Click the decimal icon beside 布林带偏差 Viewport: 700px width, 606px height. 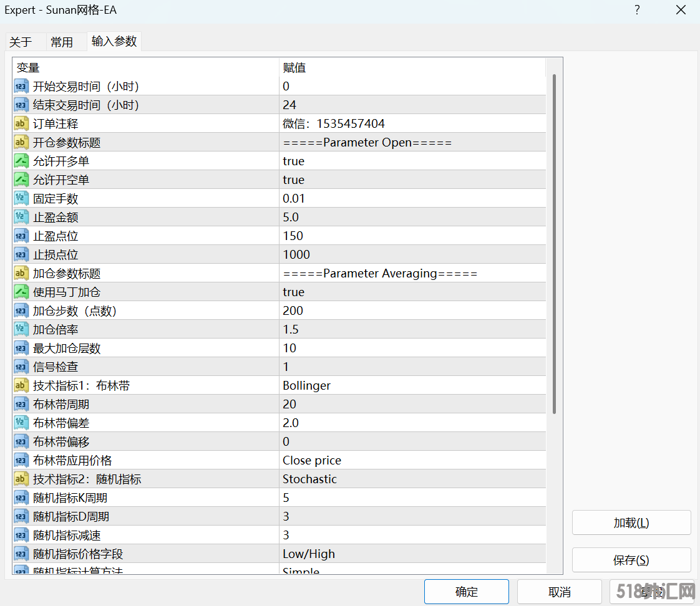point(21,423)
